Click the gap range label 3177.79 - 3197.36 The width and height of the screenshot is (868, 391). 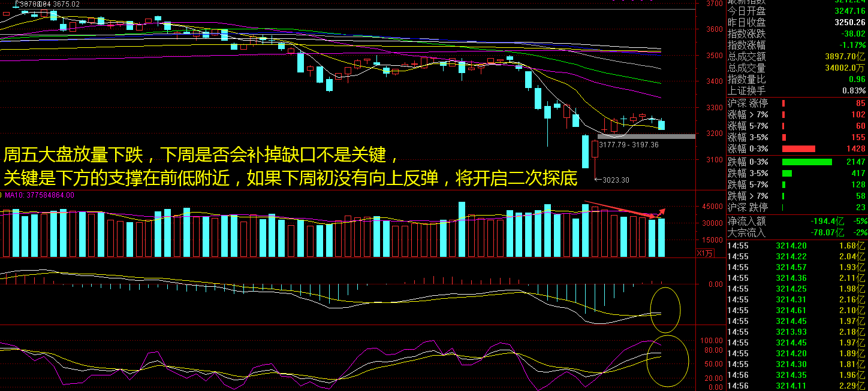pos(629,144)
